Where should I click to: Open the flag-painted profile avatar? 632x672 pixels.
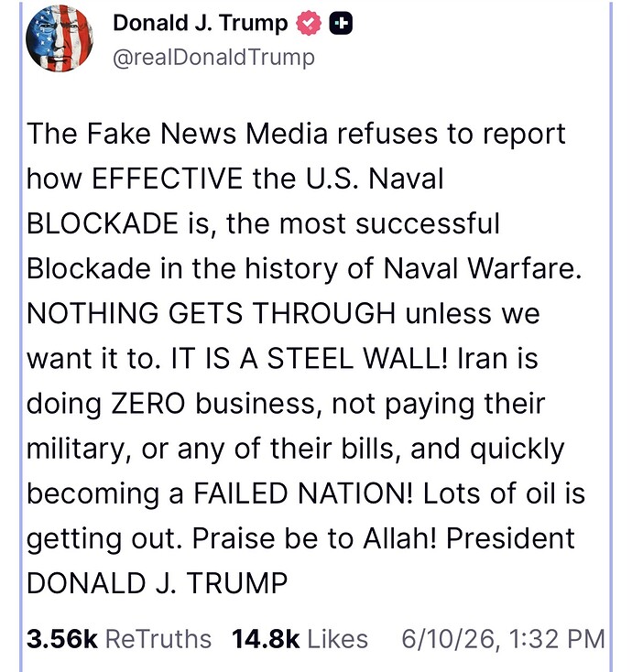pyautogui.click(x=60, y=38)
